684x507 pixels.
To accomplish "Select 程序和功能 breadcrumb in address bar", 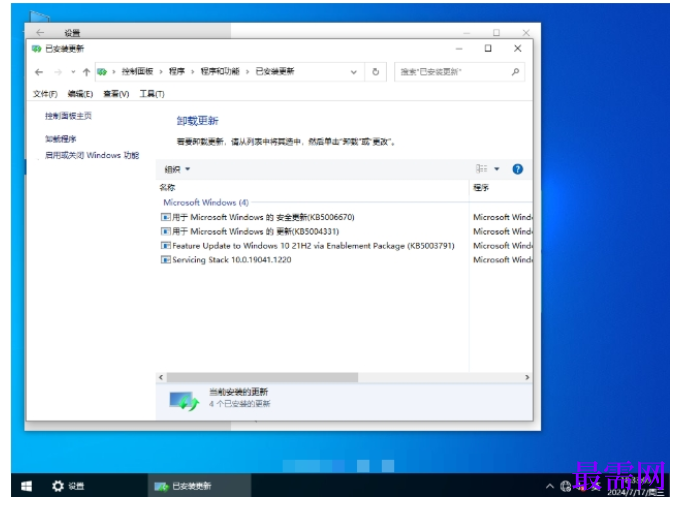I will 220,71.
